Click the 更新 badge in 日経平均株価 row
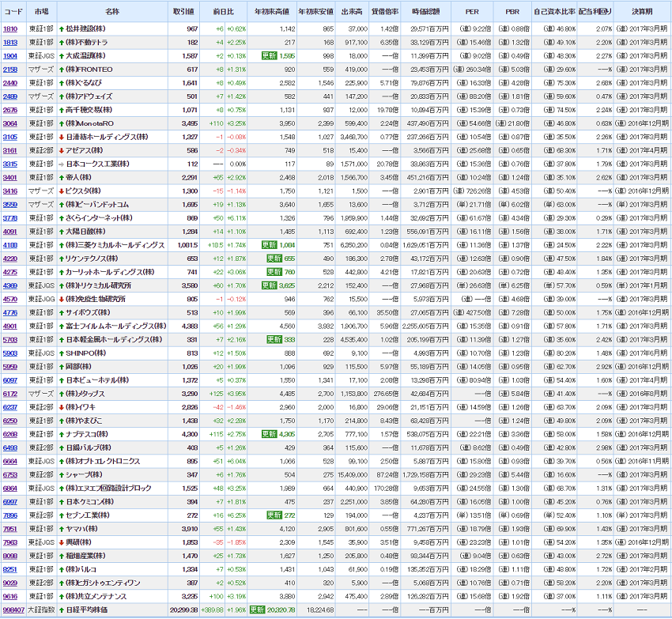672x619 pixels. click(257, 610)
